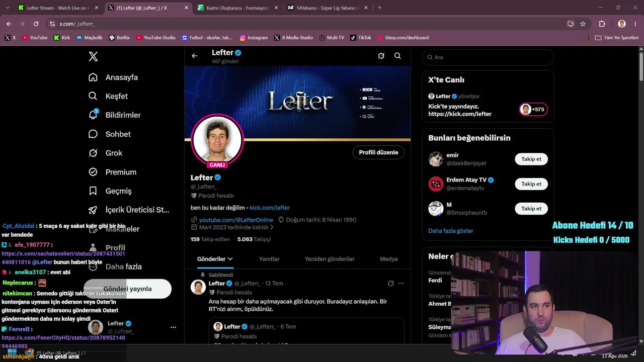Click Grok icon in profile header
Screen dimensions: 644x362
pos(381,56)
